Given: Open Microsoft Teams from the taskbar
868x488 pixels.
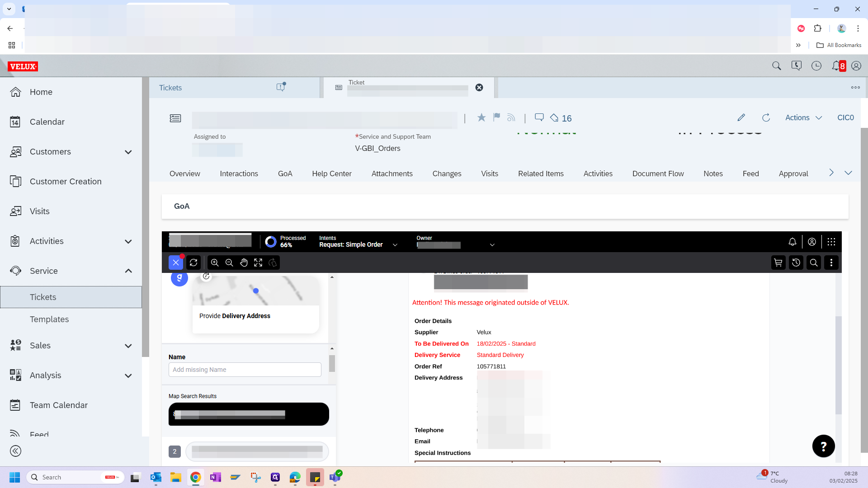Looking at the screenshot, I should (x=335, y=477).
